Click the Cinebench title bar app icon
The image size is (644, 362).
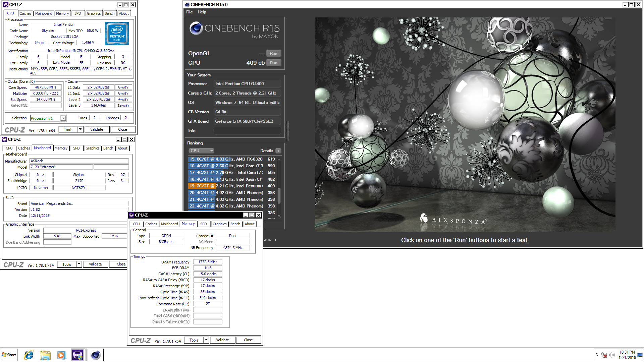(x=187, y=4)
